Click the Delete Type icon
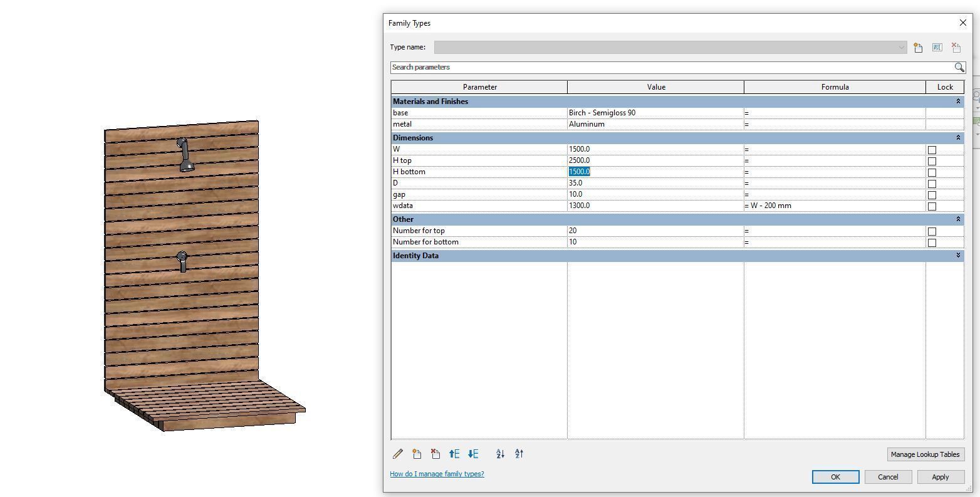The height and width of the screenshot is (497, 980). (x=956, y=48)
